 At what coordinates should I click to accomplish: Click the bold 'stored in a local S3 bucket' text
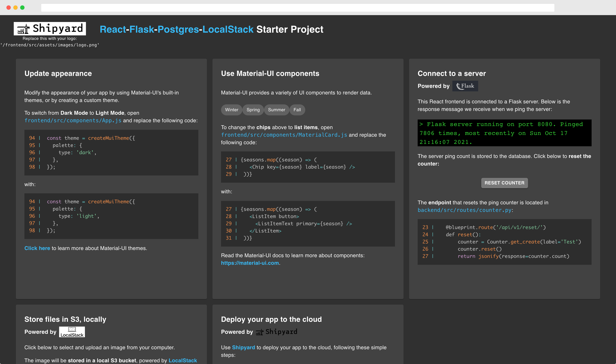102,361
